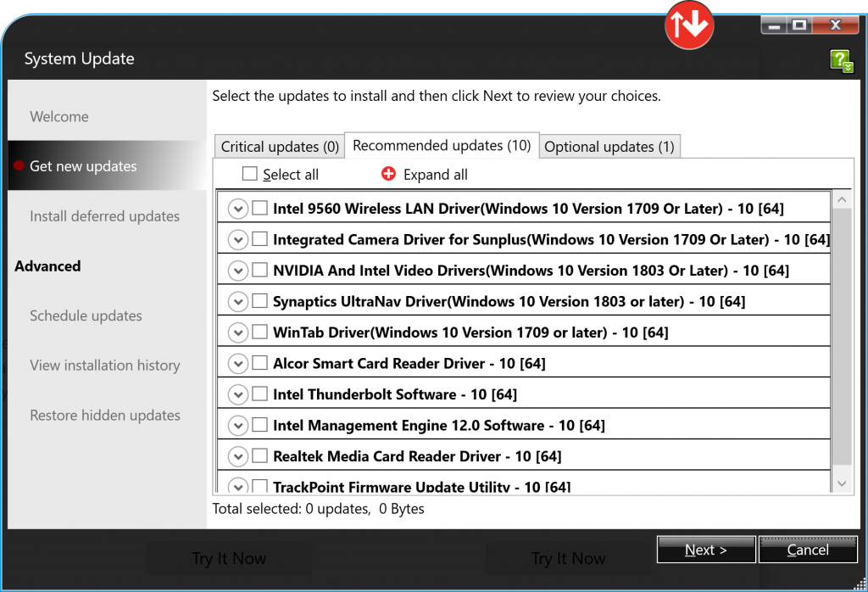Expand the Synaptics UltraNav Driver details
The image size is (868, 592).
pos(238,302)
